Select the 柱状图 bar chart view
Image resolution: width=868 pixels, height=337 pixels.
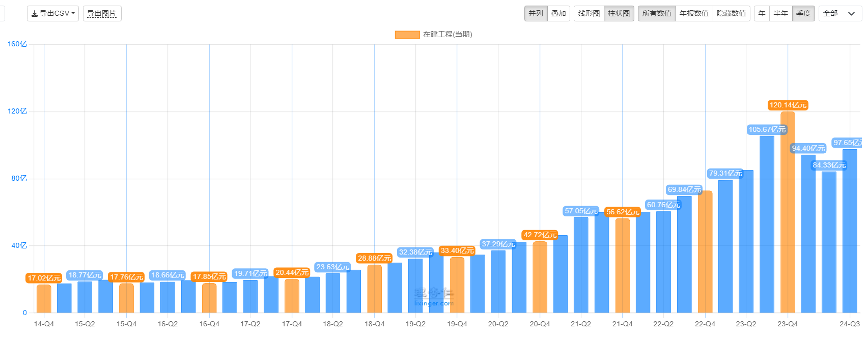619,13
